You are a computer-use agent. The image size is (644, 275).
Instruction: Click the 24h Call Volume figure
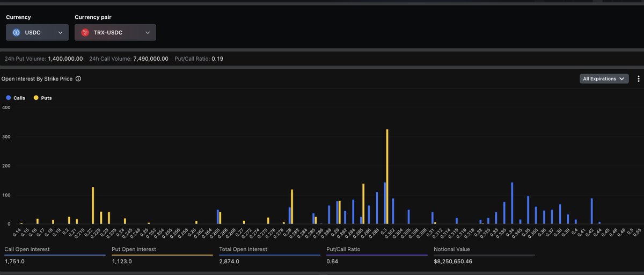pos(150,59)
